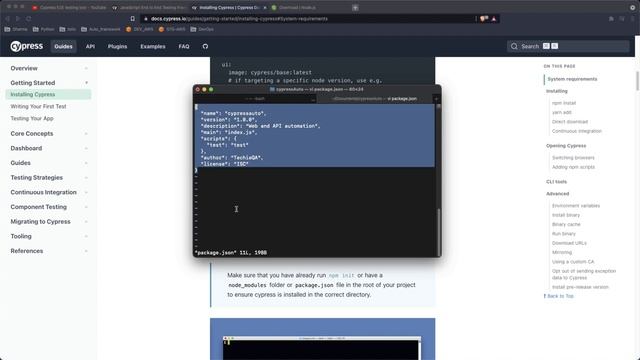Switch to the JavaScript End to End Testing tab

pos(150,7)
